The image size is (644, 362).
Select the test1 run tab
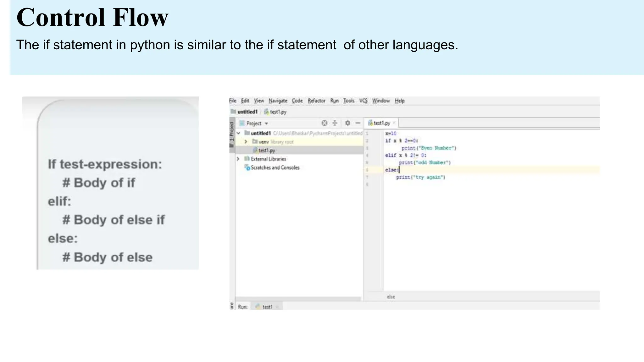point(267,307)
